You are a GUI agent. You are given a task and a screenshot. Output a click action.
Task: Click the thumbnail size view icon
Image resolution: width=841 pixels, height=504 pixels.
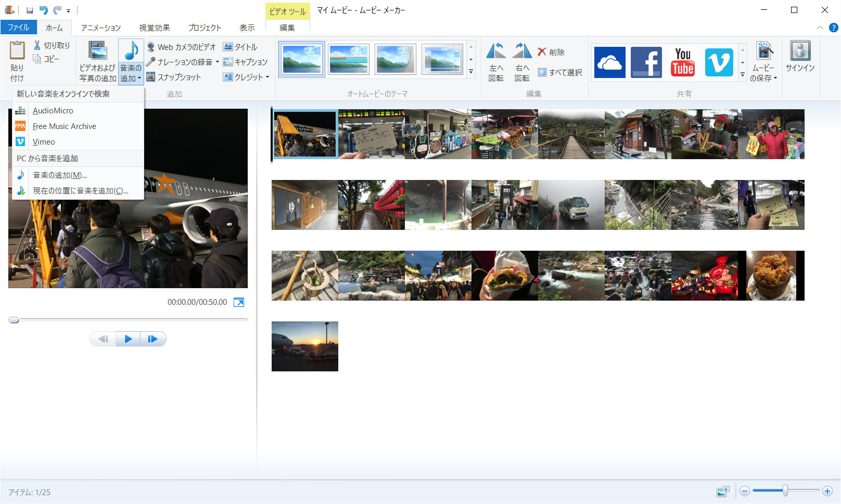pyautogui.click(x=723, y=492)
